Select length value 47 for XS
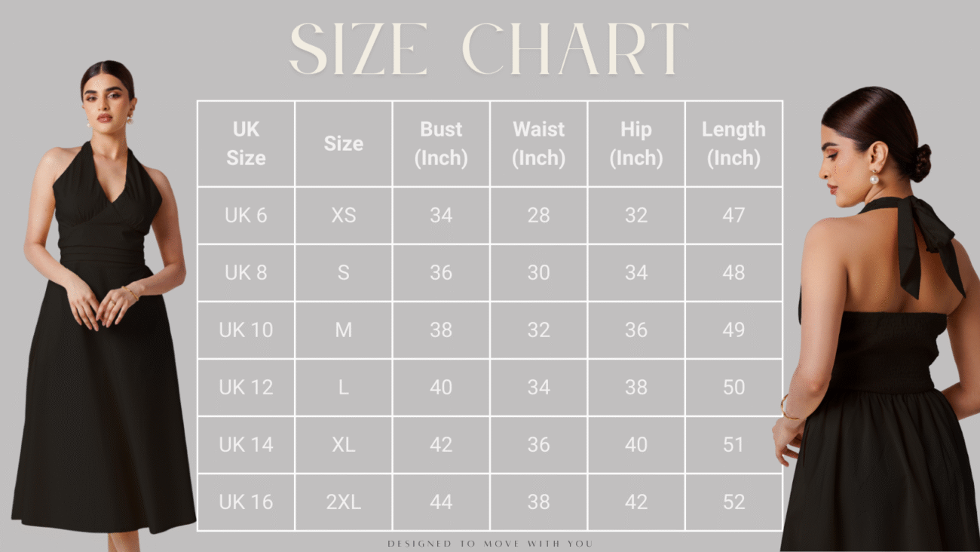980x552 pixels. pyautogui.click(x=733, y=215)
